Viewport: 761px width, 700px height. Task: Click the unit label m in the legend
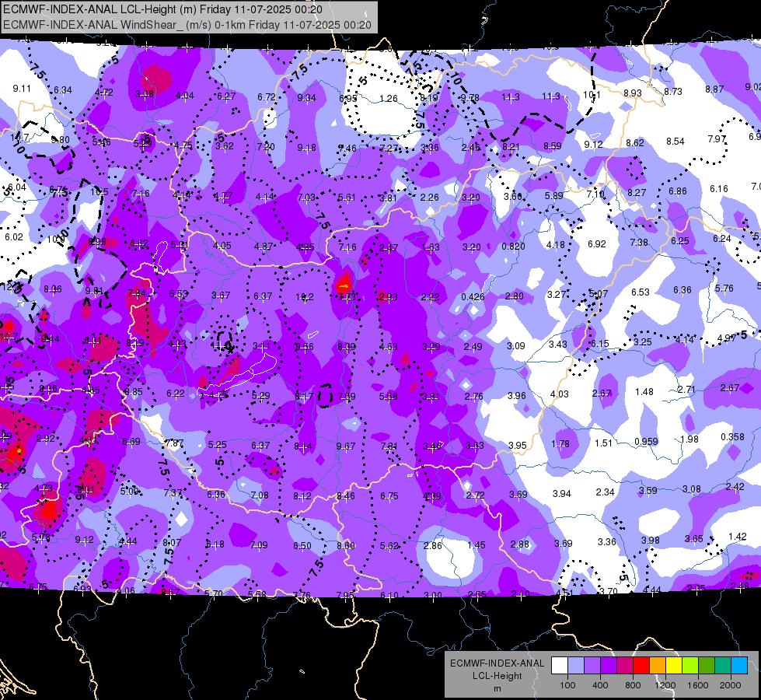click(x=497, y=689)
